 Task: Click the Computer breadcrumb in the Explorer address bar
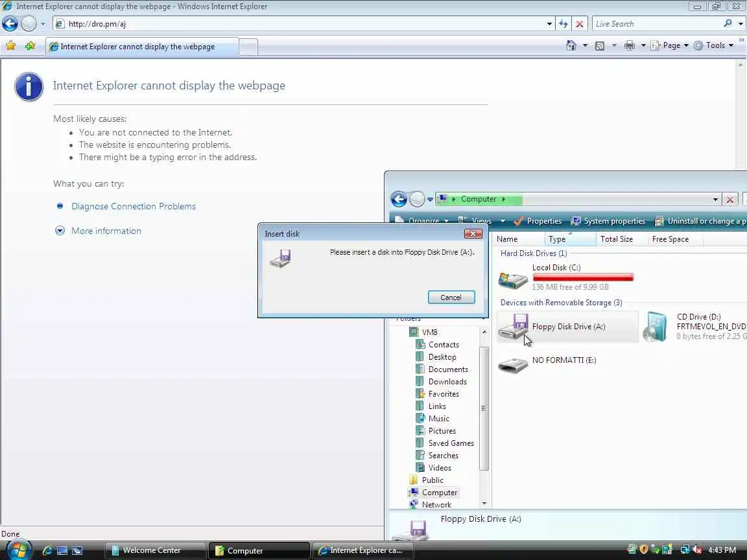[x=479, y=199]
